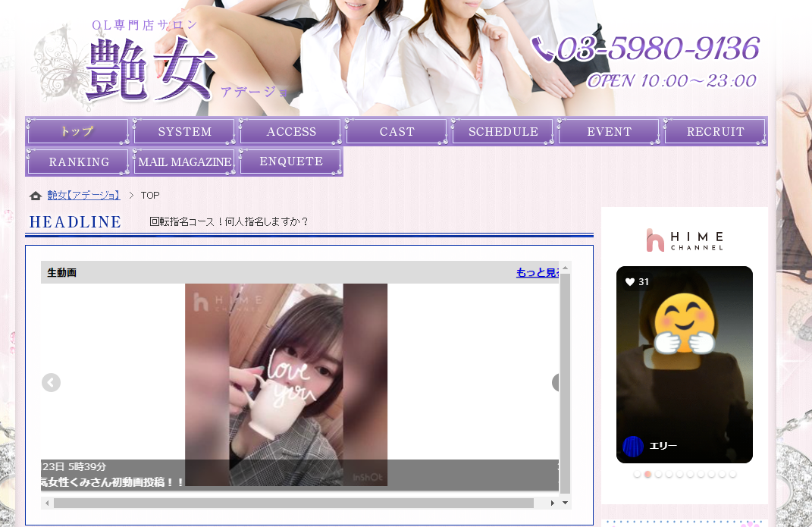Click the horizontal scrollbar of video frame
This screenshot has height=527, width=812.
tap(293, 503)
